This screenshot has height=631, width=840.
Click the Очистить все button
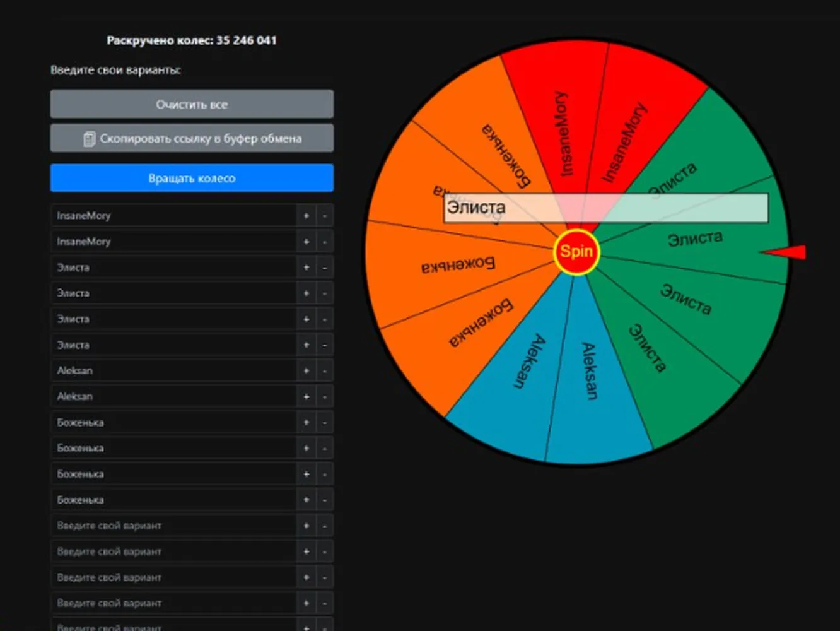tap(192, 104)
